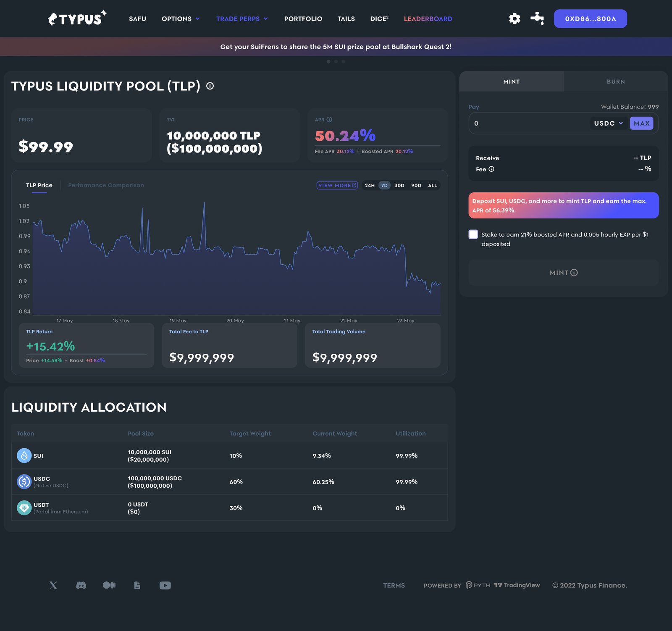The height and width of the screenshot is (631, 672).
Task: Select the 7D chart range
Action: click(x=384, y=185)
